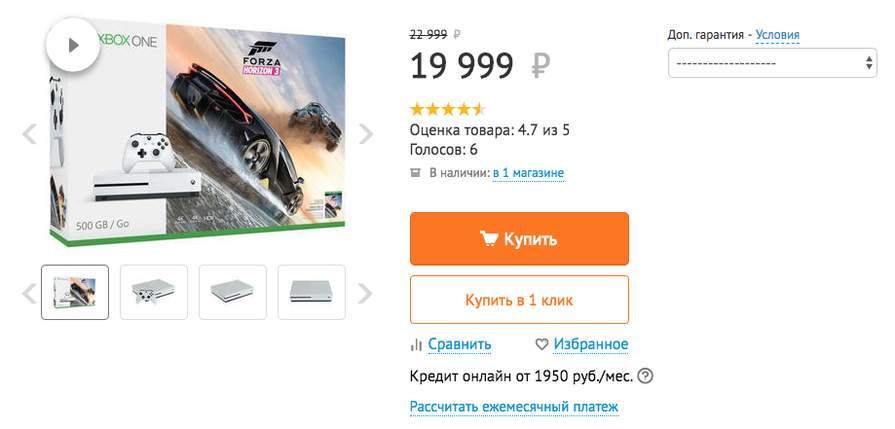895x429 pixels.
Task: Show previous main product image
Action: (29, 133)
